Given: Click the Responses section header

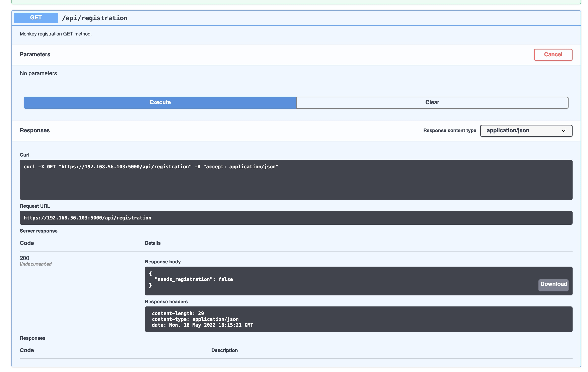Looking at the screenshot, I should coord(35,130).
